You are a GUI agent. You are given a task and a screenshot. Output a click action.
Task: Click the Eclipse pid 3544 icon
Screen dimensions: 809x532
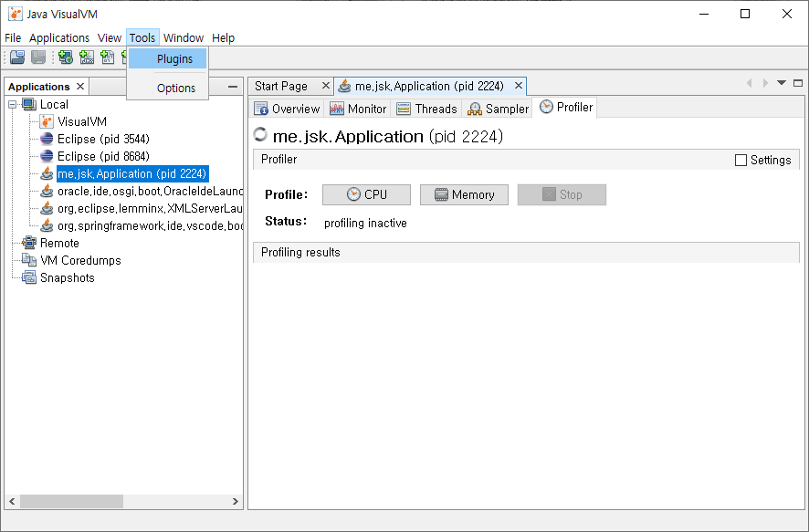click(47, 140)
